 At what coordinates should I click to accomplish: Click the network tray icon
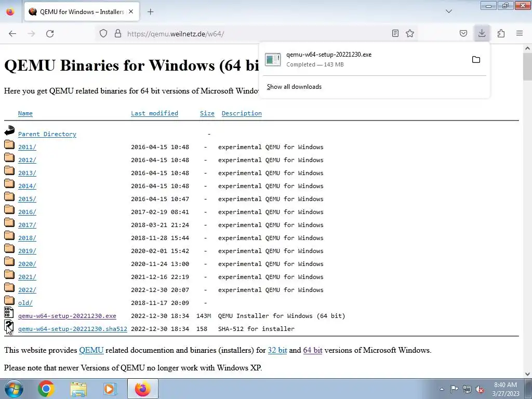pyautogui.click(x=467, y=389)
